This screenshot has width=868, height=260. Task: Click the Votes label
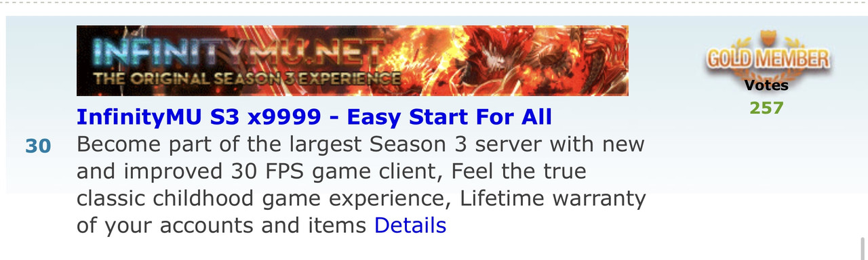766,85
